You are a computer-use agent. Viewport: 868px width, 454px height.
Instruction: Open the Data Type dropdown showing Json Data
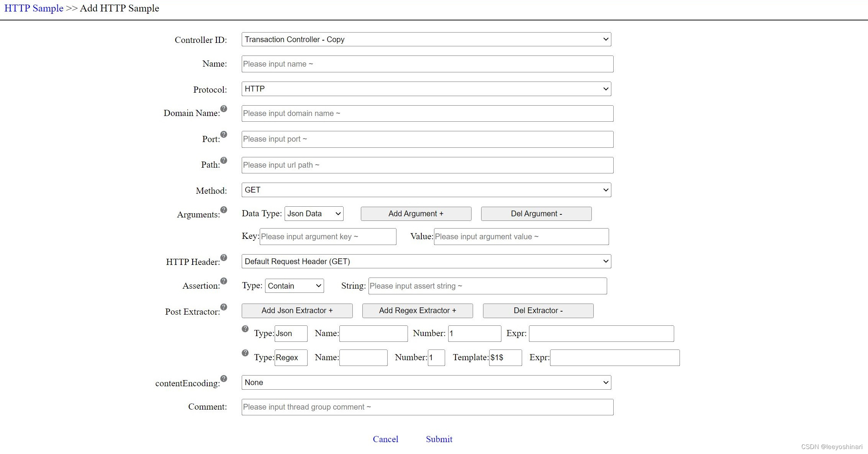click(314, 214)
